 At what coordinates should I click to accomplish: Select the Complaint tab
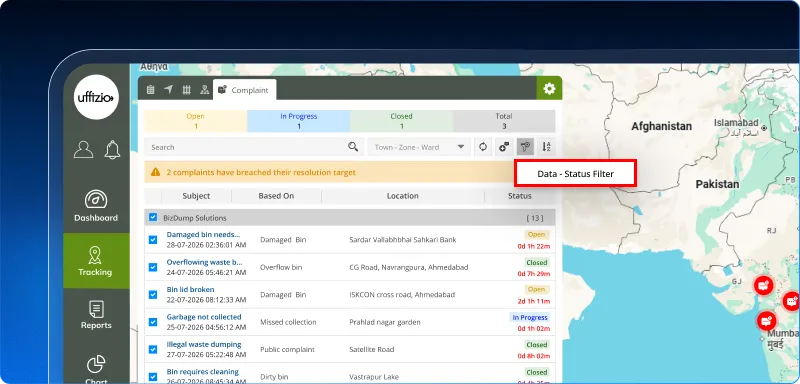(x=244, y=90)
